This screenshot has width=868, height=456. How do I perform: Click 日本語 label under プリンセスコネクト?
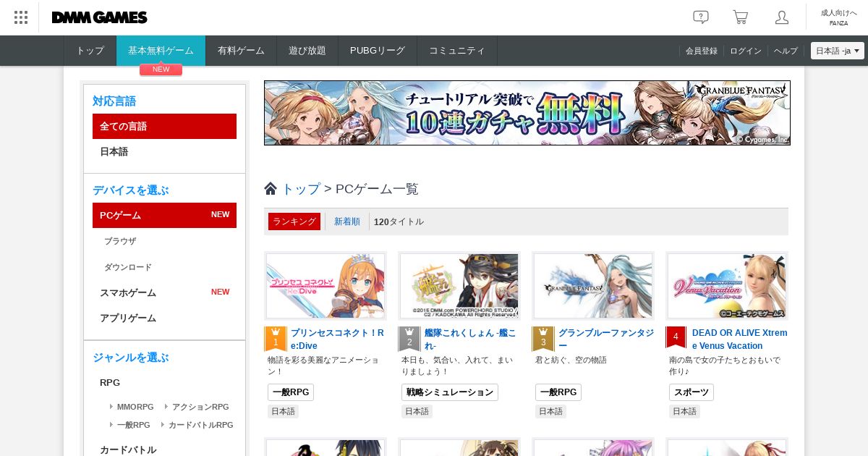tap(283, 411)
